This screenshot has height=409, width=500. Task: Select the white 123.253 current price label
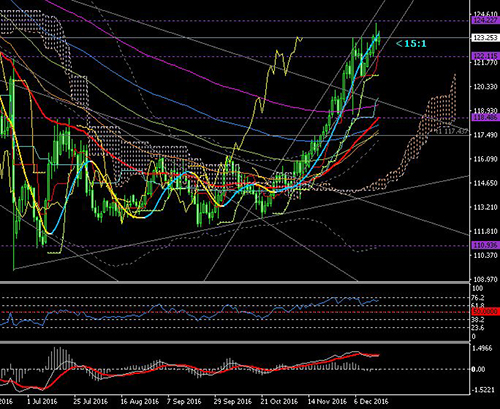click(485, 38)
